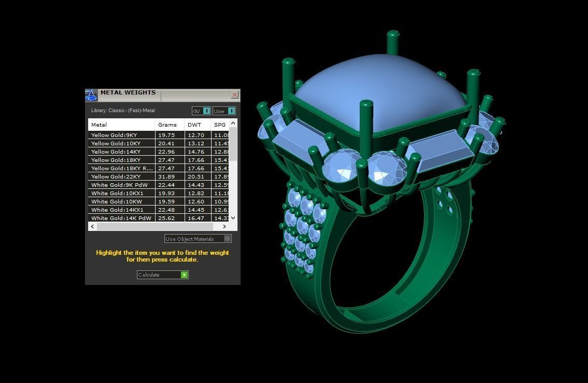Click the list's scroll up arrow
This screenshot has height=383, width=588.
click(233, 123)
